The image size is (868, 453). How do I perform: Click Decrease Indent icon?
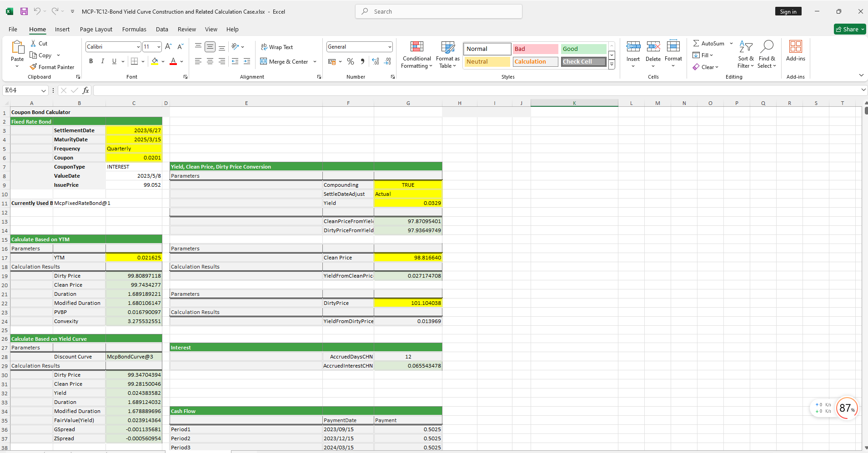click(235, 61)
